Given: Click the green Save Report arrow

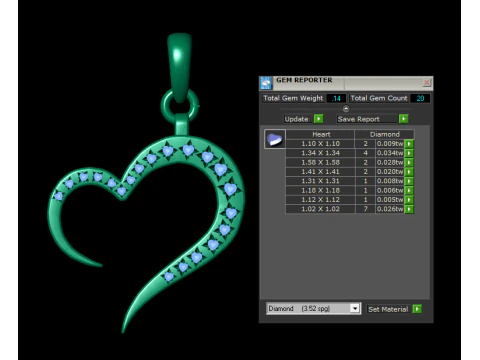Looking at the screenshot, I should tap(403, 119).
